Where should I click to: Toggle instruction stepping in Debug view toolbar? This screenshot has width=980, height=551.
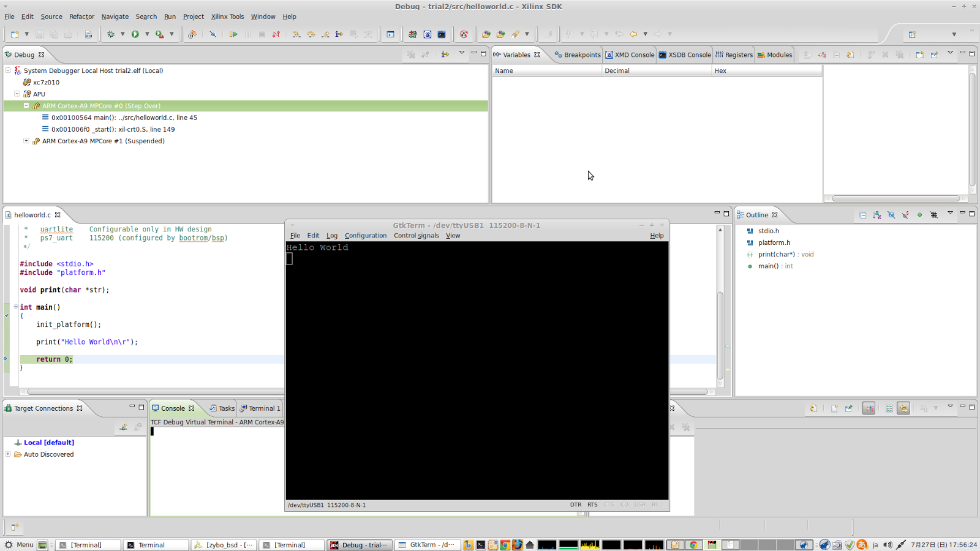(x=445, y=54)
